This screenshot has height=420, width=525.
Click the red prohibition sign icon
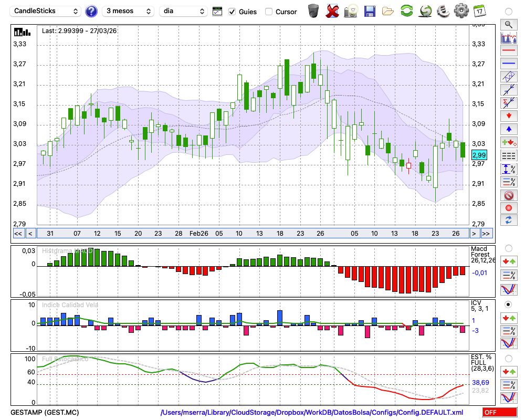pos(508,195)
